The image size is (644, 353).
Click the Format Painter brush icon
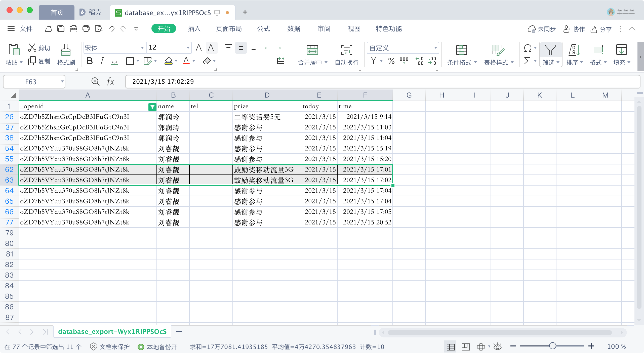pos(66,50)
